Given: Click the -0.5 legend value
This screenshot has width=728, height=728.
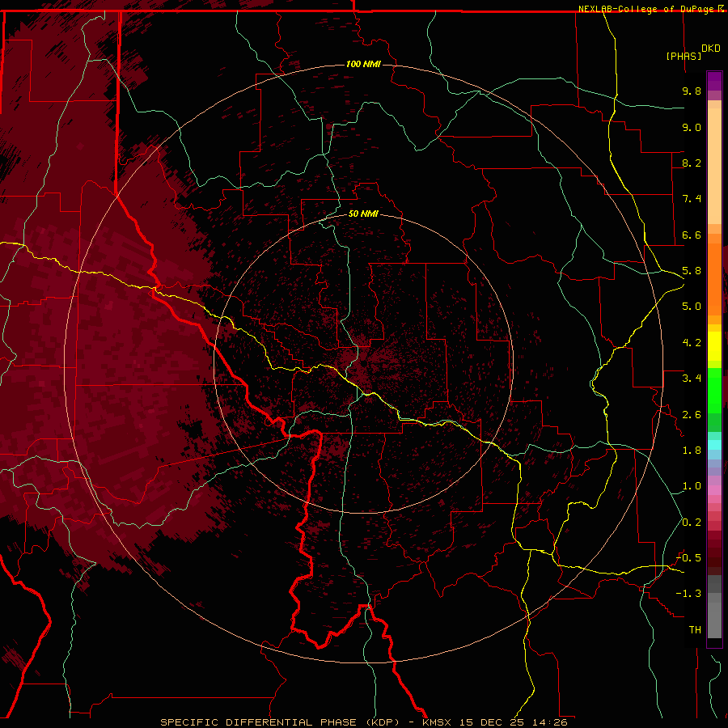Looking at the screenshot, I should click(688, 558).
